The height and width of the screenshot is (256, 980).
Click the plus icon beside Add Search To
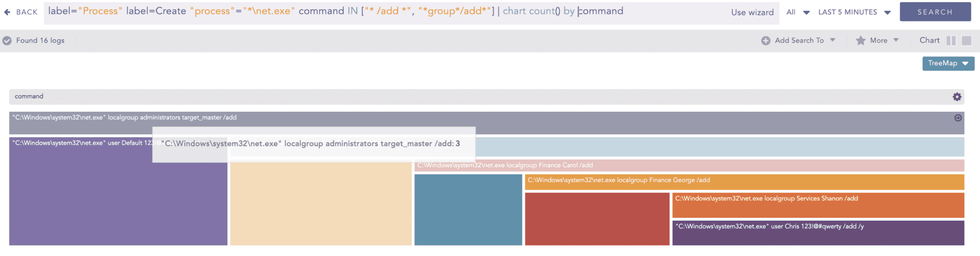[766, 41]
